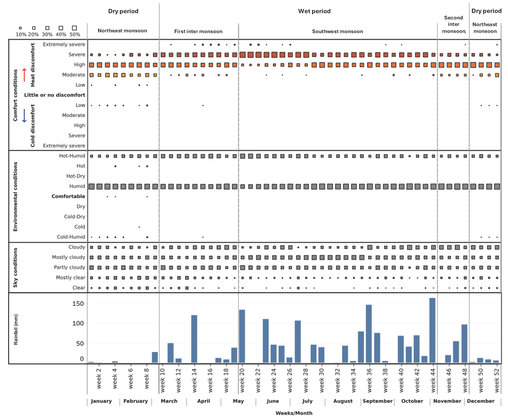The image size is (508, 420).
Task: Click the 30% legend square
Action: [47, 28]
